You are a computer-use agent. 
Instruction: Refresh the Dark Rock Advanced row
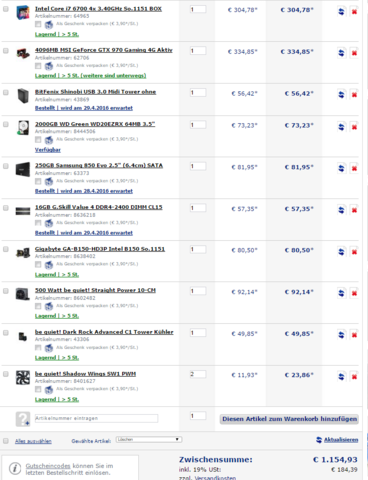coord(341,335)
